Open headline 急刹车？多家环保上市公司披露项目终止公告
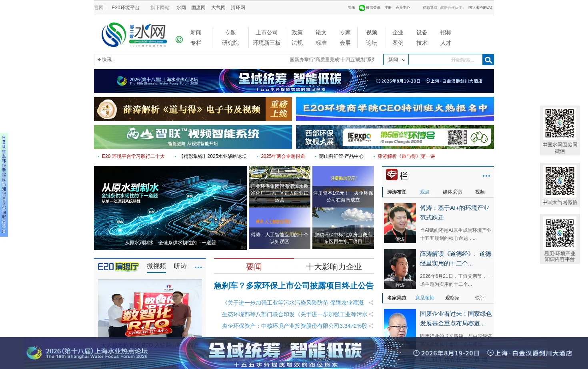Image resolution: width=588 pixels, height=369 pixels. tap(294, 286)
